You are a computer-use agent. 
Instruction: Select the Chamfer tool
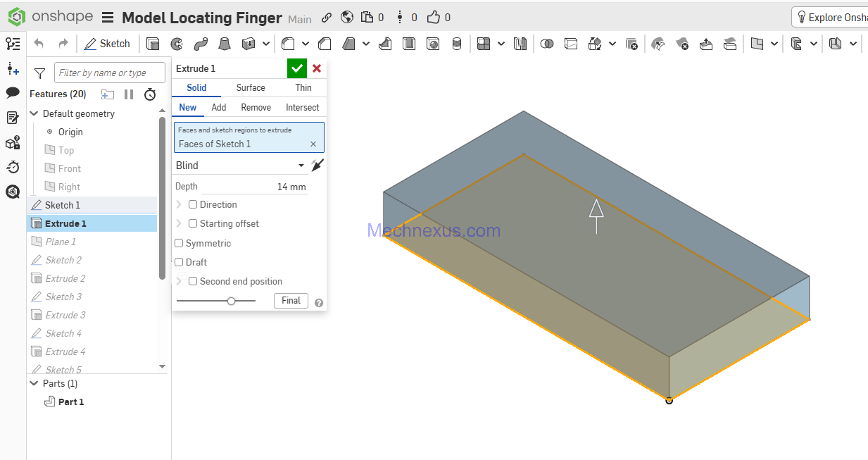[x=325, y=44]
